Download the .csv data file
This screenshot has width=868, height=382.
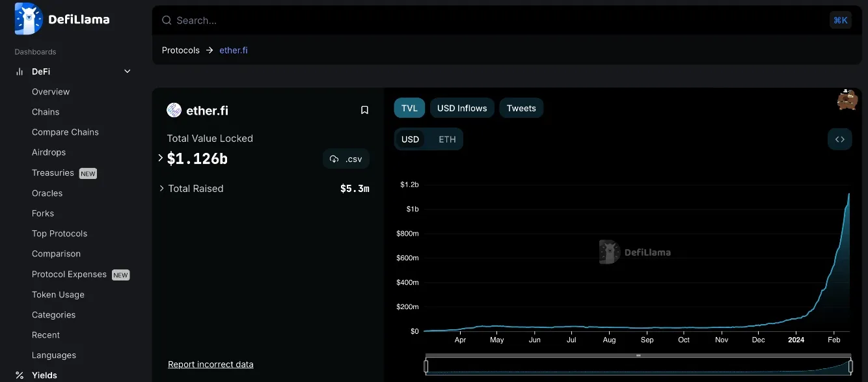pos(346,159)
